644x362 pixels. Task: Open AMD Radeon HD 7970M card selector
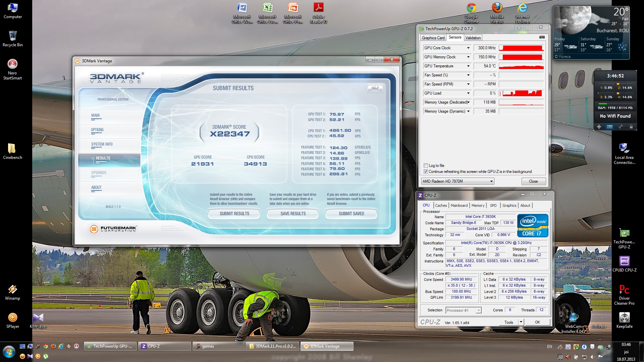click(458, 181)
